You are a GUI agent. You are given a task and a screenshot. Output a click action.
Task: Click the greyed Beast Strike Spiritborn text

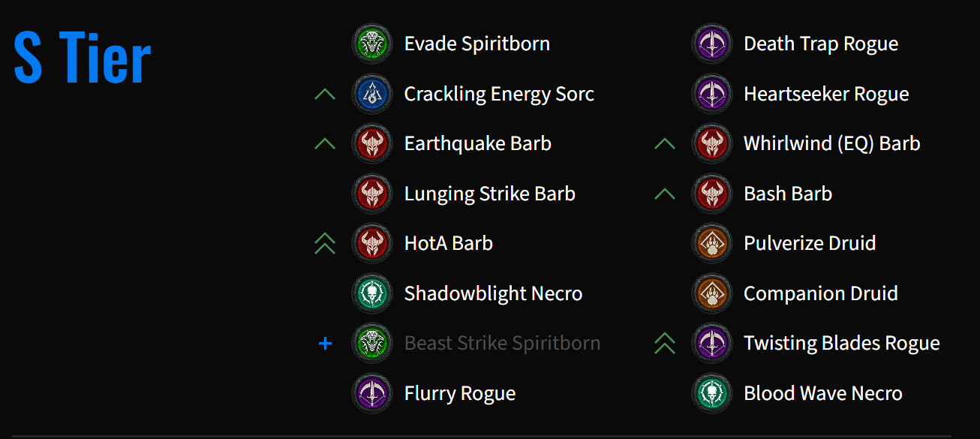[502, 343]
